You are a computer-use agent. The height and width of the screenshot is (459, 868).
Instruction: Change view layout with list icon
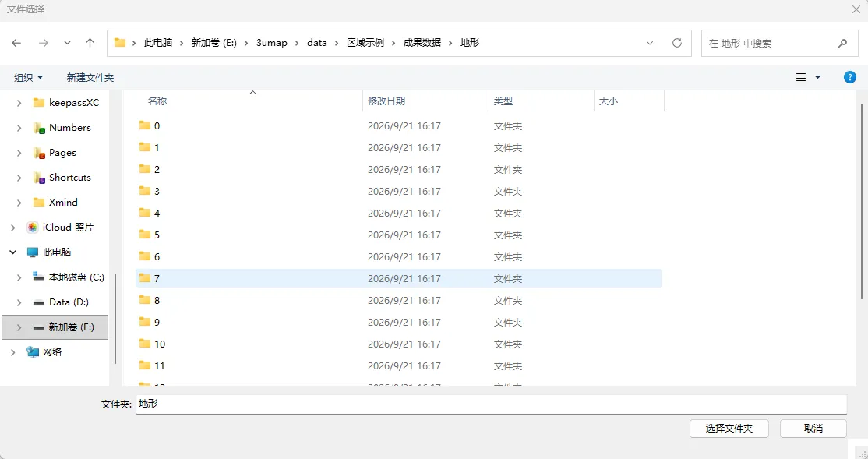pyautogui.click(x=801, y=77)
